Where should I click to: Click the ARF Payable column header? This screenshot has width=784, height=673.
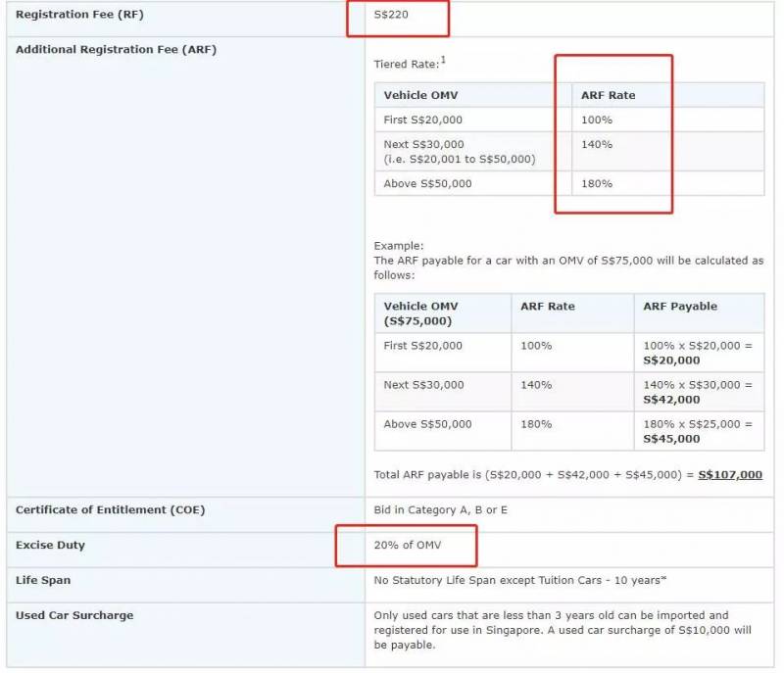coord(680,307)
